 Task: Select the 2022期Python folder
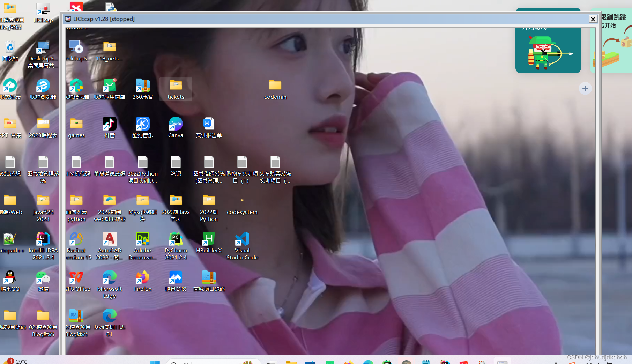coord(209,208)
